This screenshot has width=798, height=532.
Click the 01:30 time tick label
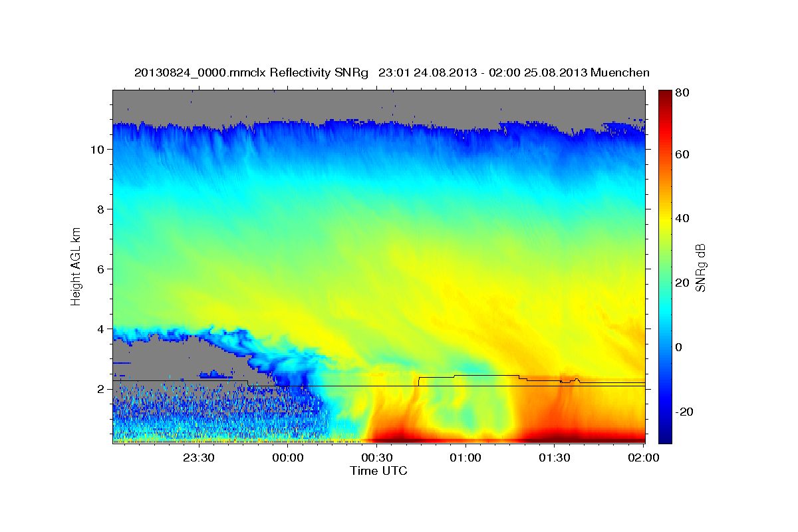point(555,458)
